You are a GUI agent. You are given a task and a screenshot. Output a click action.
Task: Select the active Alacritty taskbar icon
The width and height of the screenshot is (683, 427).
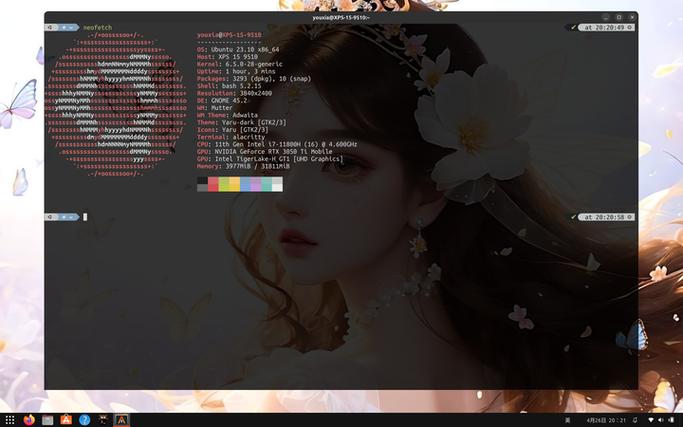(x=122, y=420)
